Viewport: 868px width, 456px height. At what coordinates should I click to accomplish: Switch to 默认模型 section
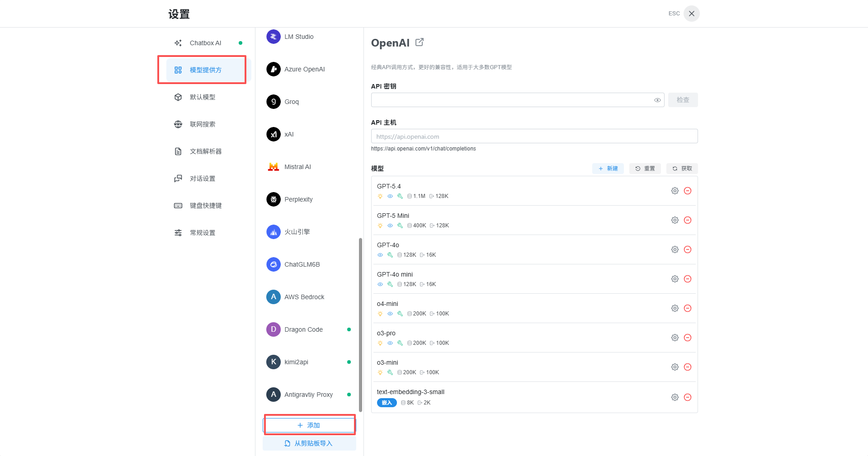pos(208,97)
